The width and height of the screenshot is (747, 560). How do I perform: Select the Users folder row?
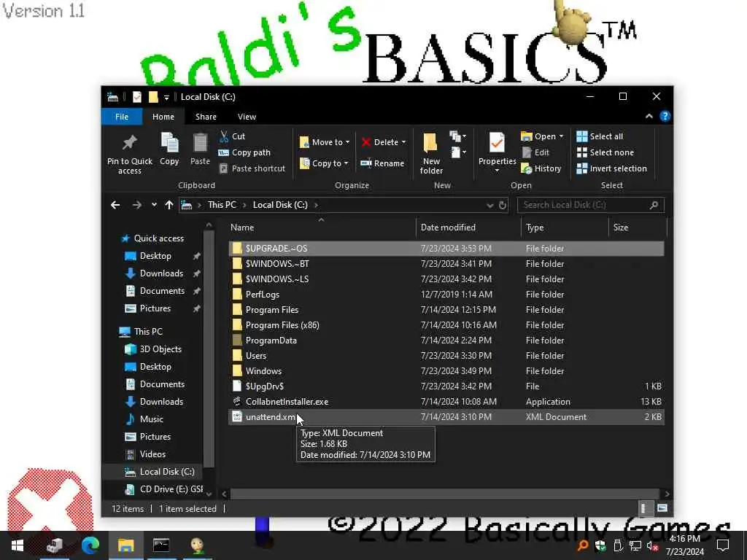tap(446, 356)
